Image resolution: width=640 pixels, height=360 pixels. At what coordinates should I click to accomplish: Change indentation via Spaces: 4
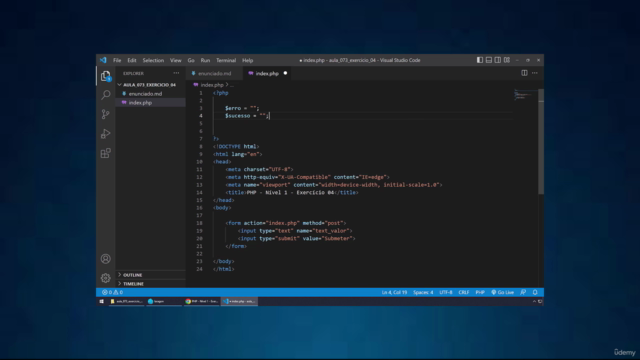click(423, 292)
